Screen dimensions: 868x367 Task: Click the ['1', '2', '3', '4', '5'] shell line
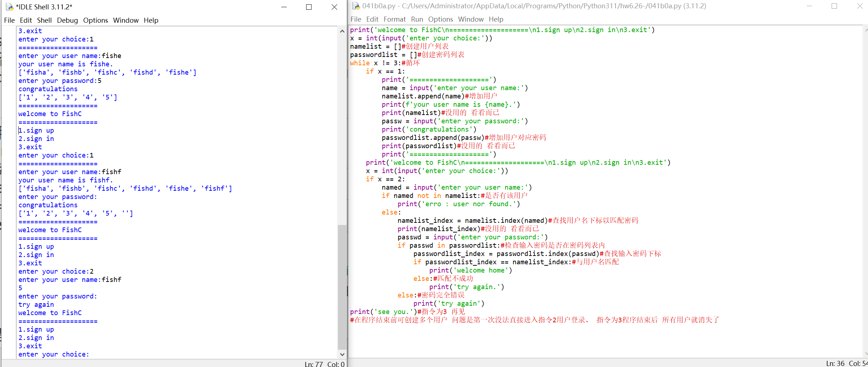pos(68,97)
